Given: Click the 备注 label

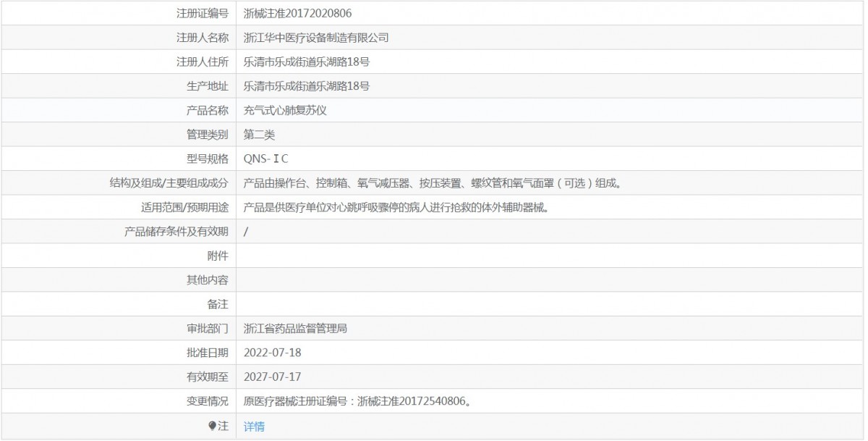Looking at the screenshot, I should click(x=218, y=305).
